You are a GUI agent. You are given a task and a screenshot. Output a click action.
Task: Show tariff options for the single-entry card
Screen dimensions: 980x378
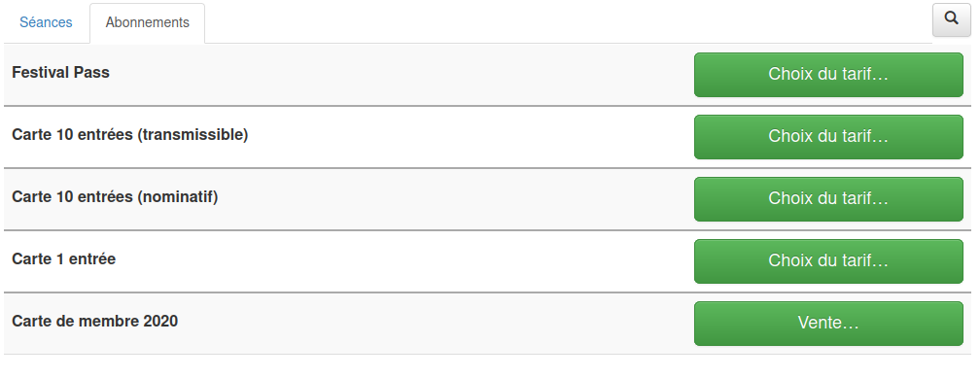[x=828, y=261]
